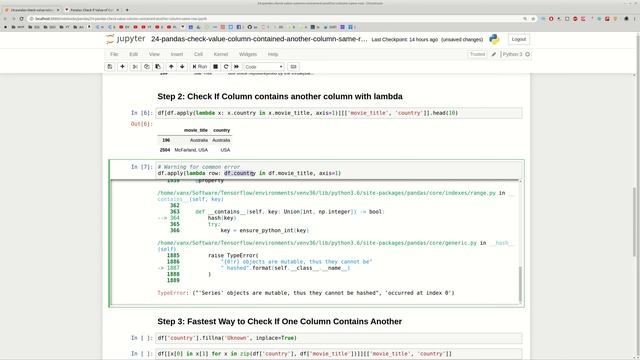
Task: Open the cell type Code dropdown
Action: [x=264, y=67]
